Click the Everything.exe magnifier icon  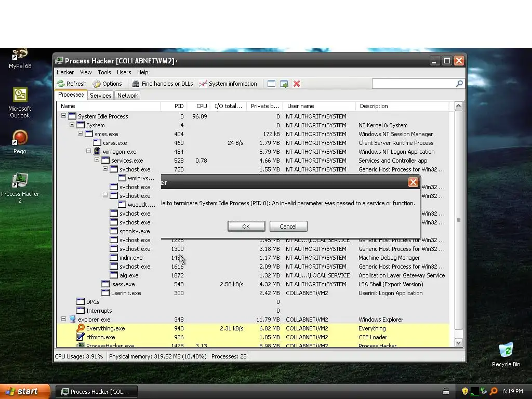pos(81,328)
